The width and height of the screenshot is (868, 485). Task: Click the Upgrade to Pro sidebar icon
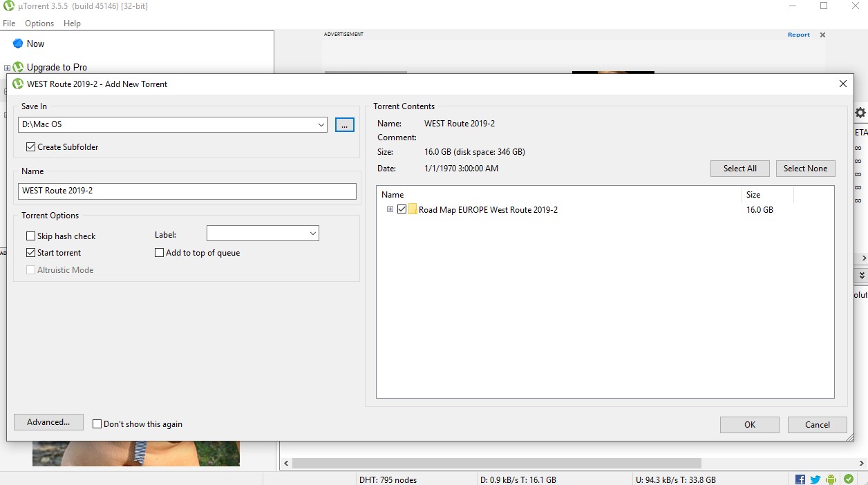coord(18,67)
